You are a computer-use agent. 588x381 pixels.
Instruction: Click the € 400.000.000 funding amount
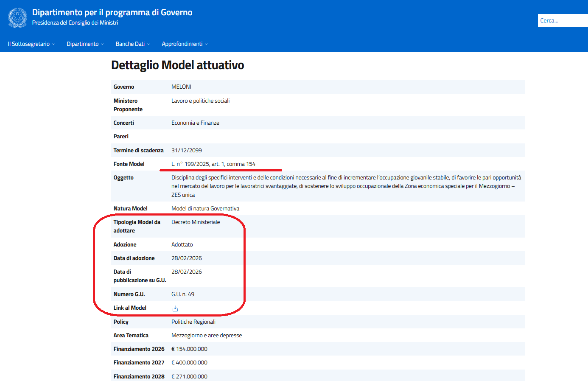[x=189, y=363]
